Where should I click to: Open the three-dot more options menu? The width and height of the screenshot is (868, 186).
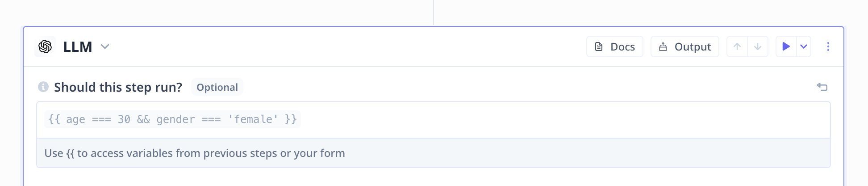point(828,46)
